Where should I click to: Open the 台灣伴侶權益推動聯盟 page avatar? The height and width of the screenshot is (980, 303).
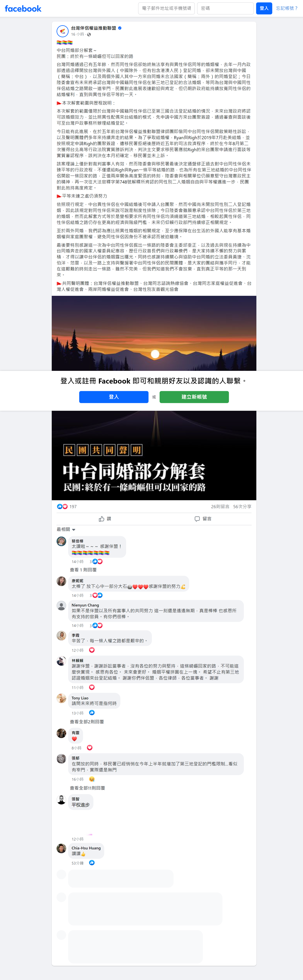click(x=62, y=31)
